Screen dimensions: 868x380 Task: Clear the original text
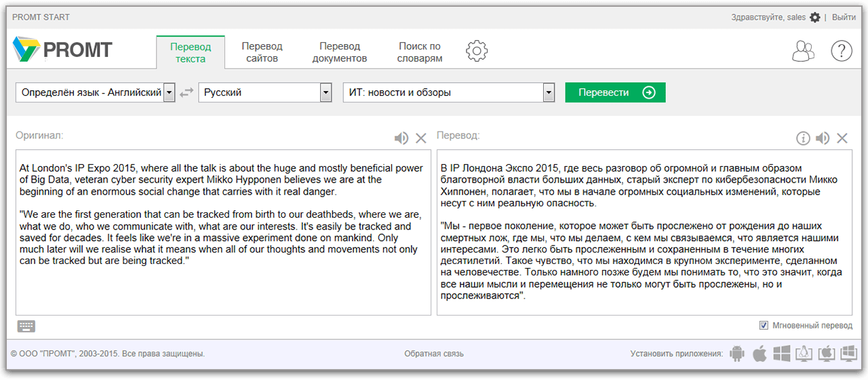point(421,138)
